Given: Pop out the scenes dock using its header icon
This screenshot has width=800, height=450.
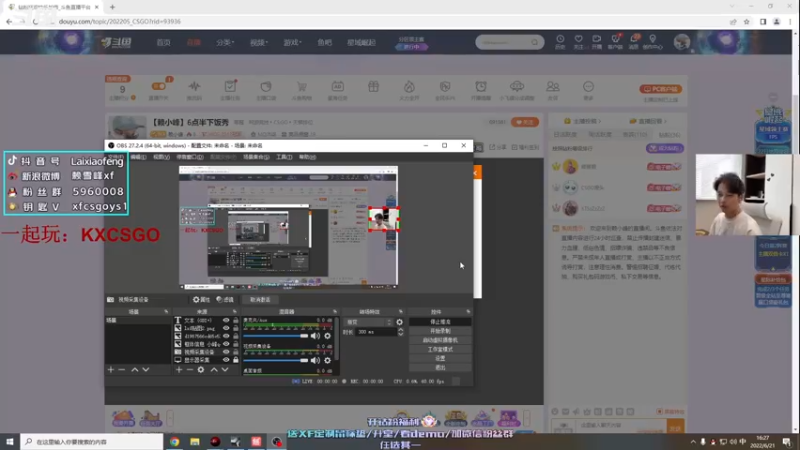Looking at the screenshot, I should pyautogui.click(x=166, y=311).
